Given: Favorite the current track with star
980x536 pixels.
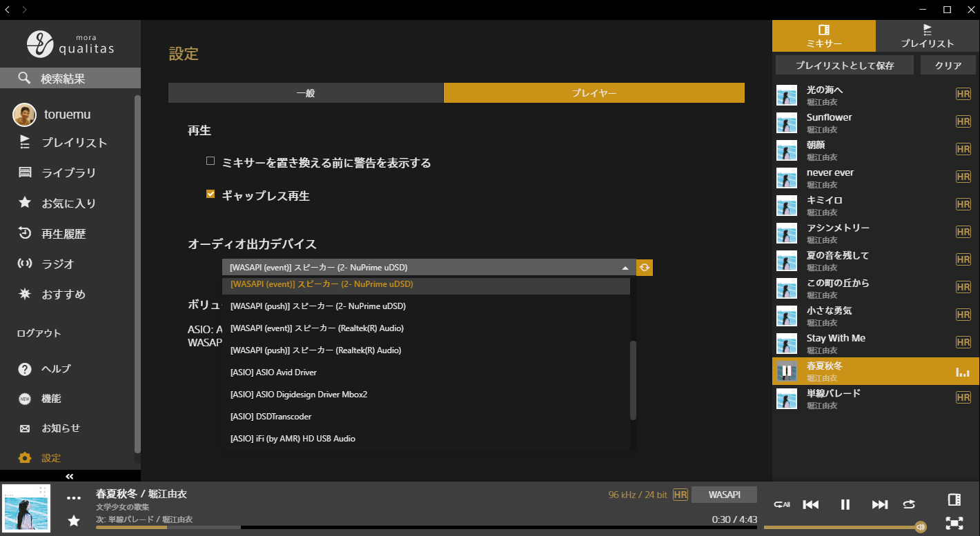Looking at the screenshot, I should click(74, 521).
